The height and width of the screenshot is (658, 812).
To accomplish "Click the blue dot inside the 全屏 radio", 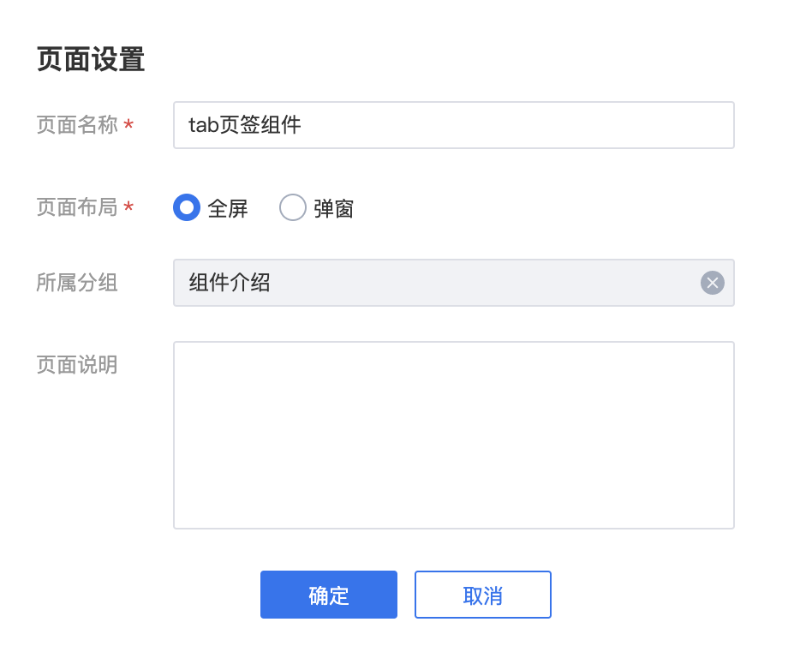I will coord(187,207).
